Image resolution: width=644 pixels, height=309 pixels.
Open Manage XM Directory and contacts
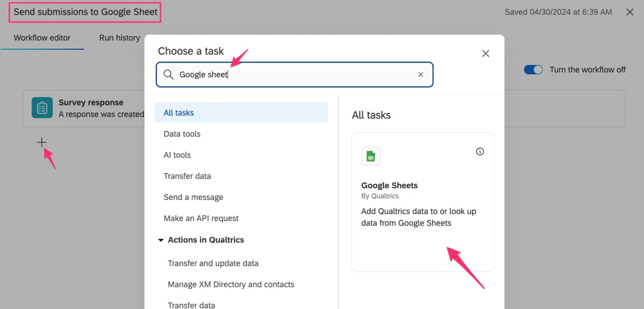(231, 284)
